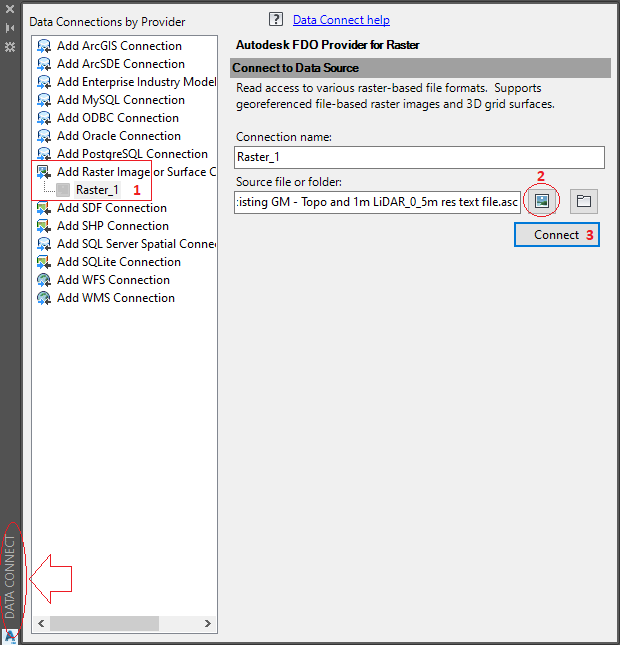Image resolution: width=620 pixels, height=645 pixels.
Task: Click the Oracle connection icon
Action: pyautogui.click(x=44, y=136)
